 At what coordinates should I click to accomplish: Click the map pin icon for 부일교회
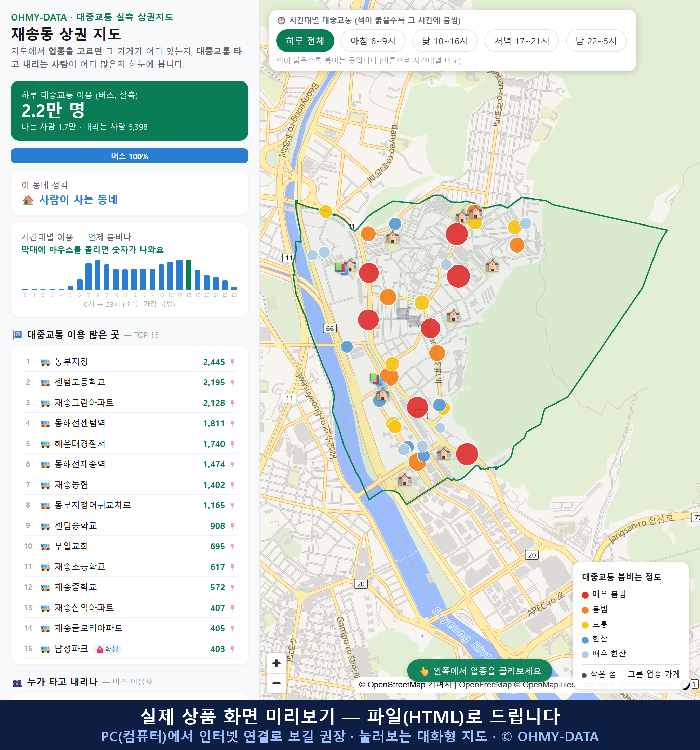[232, 547]
